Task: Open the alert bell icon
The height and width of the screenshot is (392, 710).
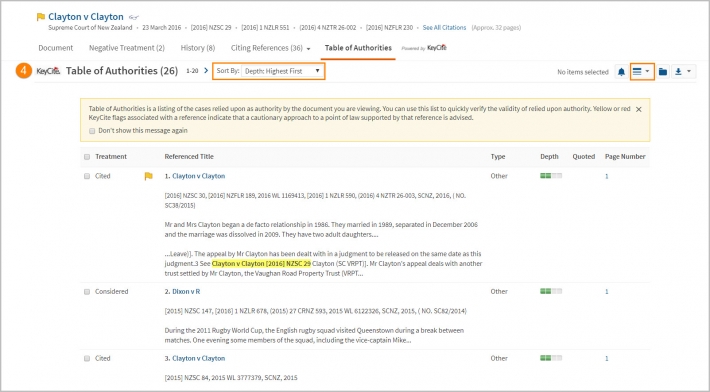Action: click(x=621, y=72)
